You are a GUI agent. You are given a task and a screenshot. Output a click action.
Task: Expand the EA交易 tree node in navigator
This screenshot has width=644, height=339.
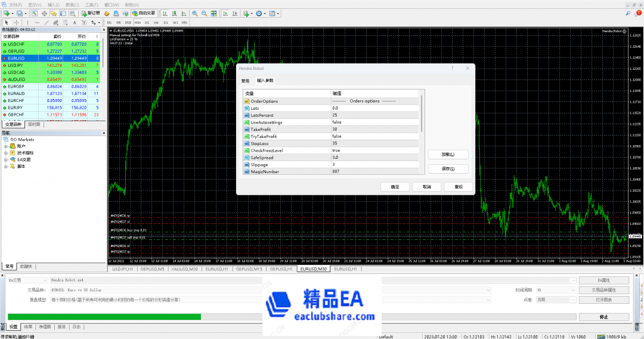point(6,159)
